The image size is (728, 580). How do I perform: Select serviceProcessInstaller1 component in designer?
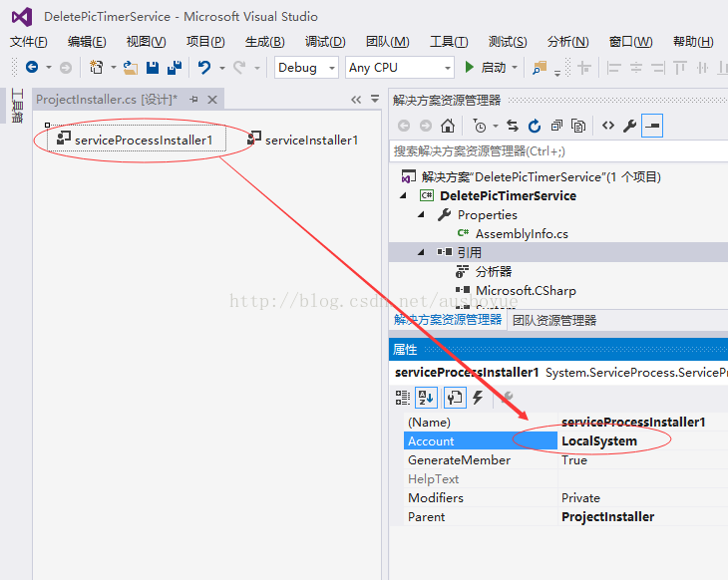(137, 140)
